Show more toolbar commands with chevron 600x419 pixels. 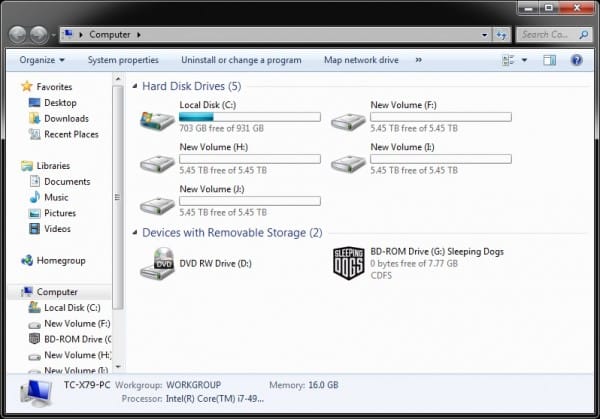pos(419,60)
